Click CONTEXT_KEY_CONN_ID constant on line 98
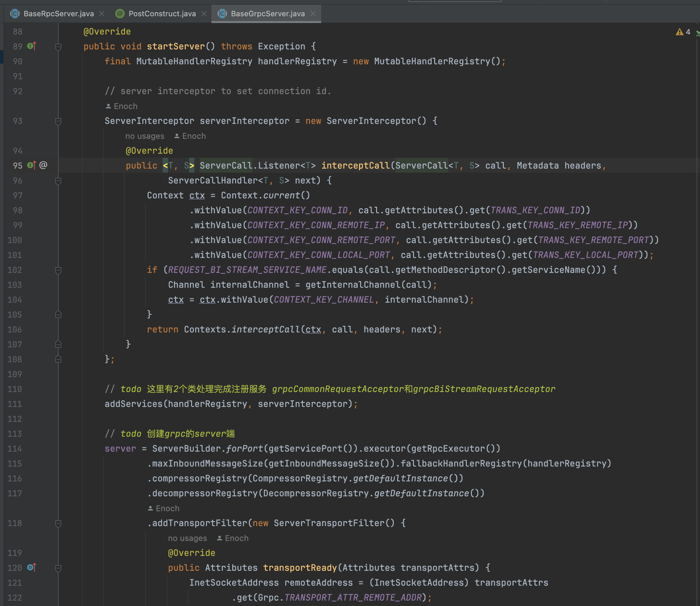Screen dimensions: 700x606 coord(297,210)
